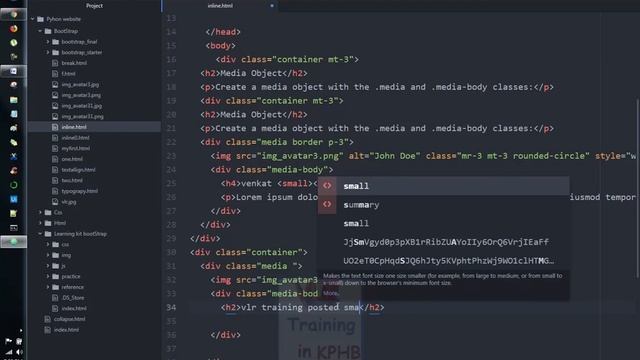Image resolution: width=640 pixels, height=360 pixels.
Task: Click the '</head>' closing tag on line 14
Action: [x=223, y=32]
